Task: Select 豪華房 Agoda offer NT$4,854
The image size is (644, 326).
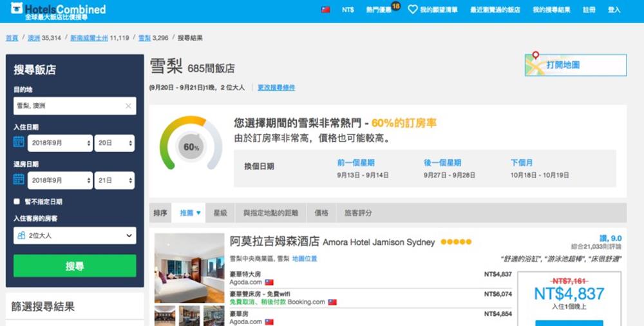Action: pos(371,318)
